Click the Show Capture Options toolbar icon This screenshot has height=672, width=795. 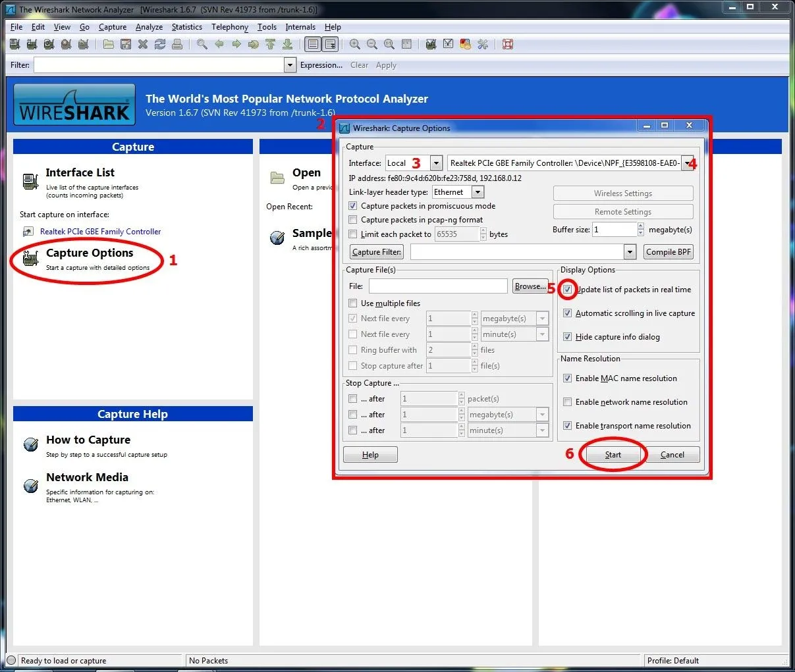pos(32,44)
